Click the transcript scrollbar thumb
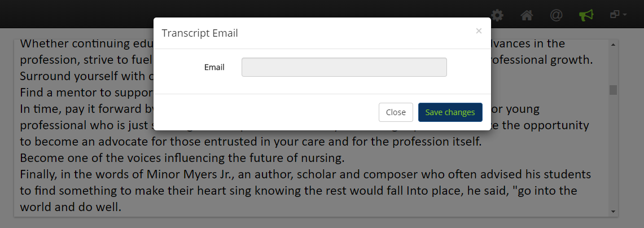Viewport: 644px width, 228px height. [613, 90]
